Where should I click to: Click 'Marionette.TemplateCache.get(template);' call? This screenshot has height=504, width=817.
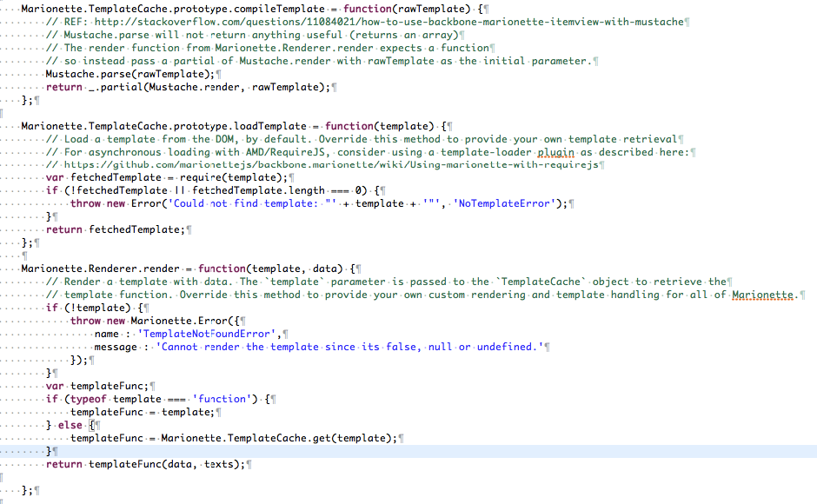pos(279,438)
